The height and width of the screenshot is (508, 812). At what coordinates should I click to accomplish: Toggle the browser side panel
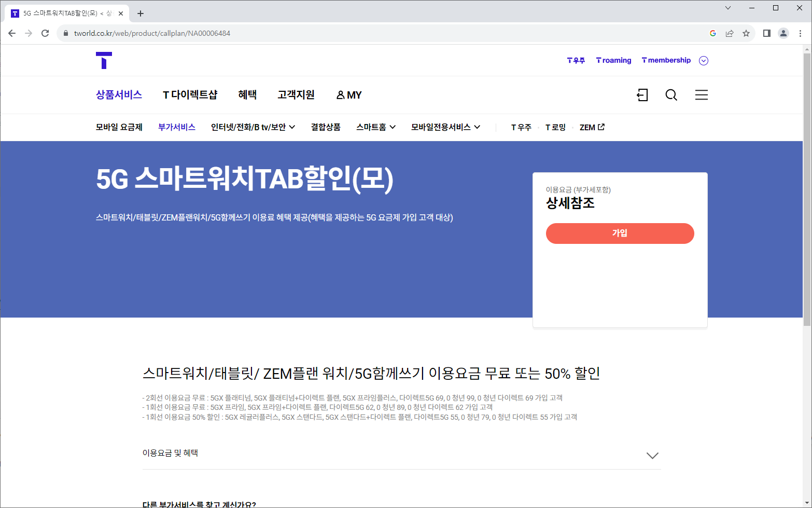(767, 33)
